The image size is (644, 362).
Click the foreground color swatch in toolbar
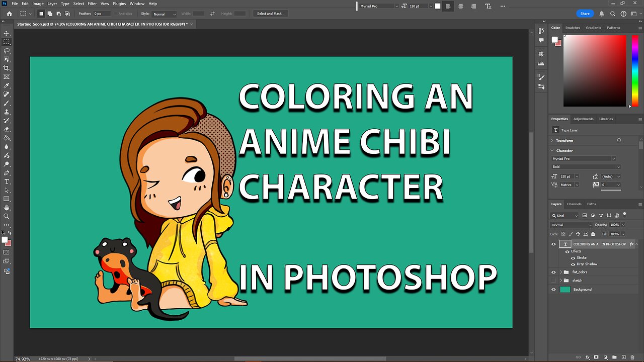click(x=5, y=240)
